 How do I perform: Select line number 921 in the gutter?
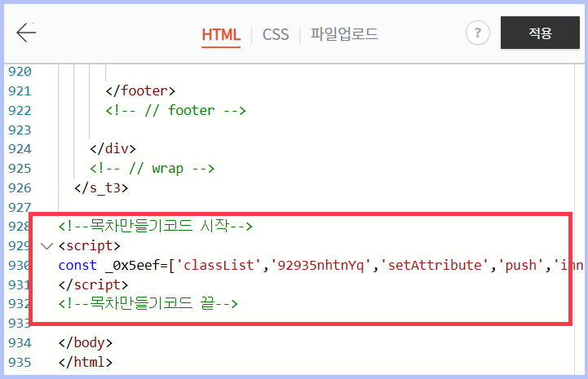pos(20,90)
